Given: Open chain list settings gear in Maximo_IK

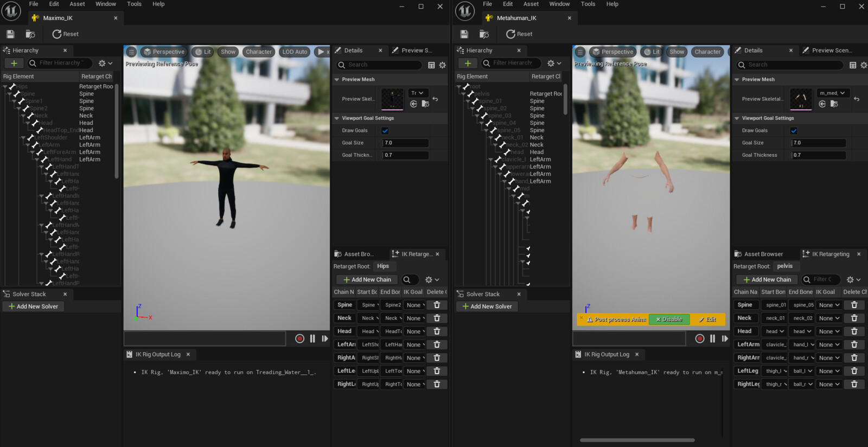Looking at the screenshot, I should (432, 280).
